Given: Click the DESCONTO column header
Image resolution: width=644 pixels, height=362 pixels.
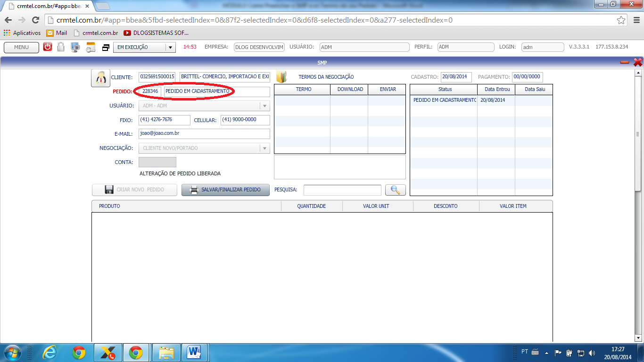Looking at the screenshot, I should click(x=446, y=206).
